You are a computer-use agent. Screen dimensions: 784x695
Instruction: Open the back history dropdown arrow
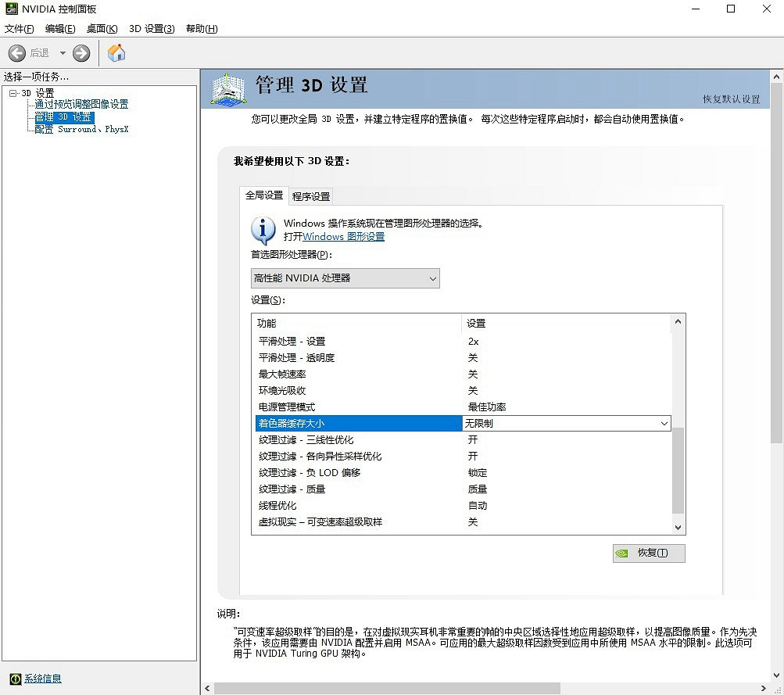tap(63, 53)
